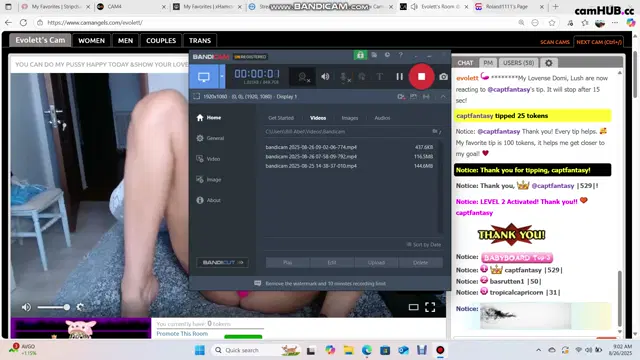Reload the page with browser refresh icon
Screen dimensions: 640x360
click(23, 23)
